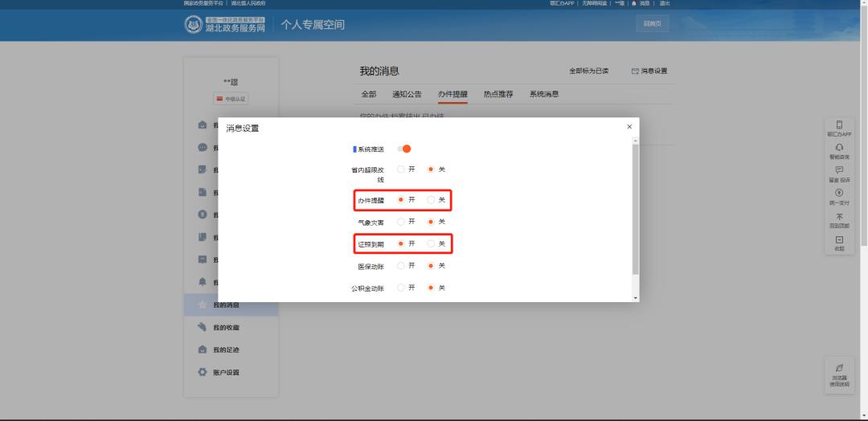Switch to the 办件提醒 tab
Image resolution: width=868 pixels, height=421 pixels.
point(452,94)
